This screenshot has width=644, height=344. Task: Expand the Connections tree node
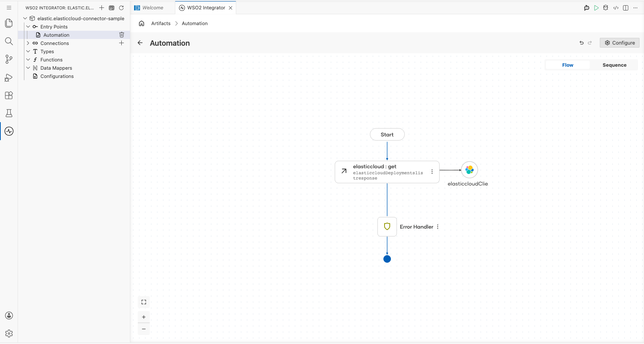28,43
